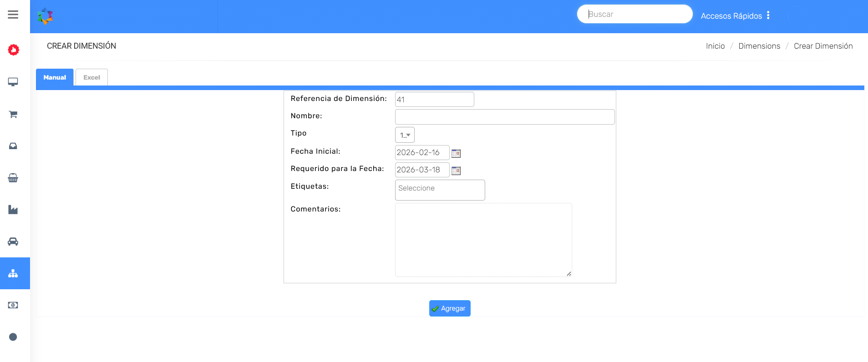
Task: Open the monitor sidebar icon
Action: pyautogui.click(x=13, y=82)
